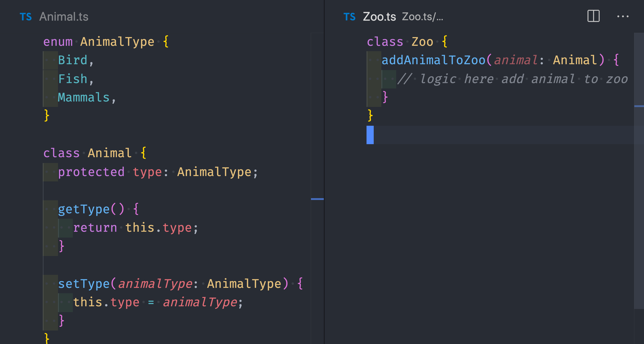Image resolution: width=644 pixels, height=344 pixels.
Task: Click the Zoo.ts/... breadcrumb path
Action: point(423,17)
